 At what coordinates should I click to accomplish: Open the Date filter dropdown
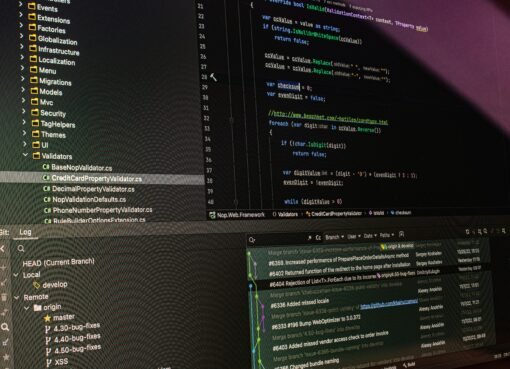coord(370,236)
